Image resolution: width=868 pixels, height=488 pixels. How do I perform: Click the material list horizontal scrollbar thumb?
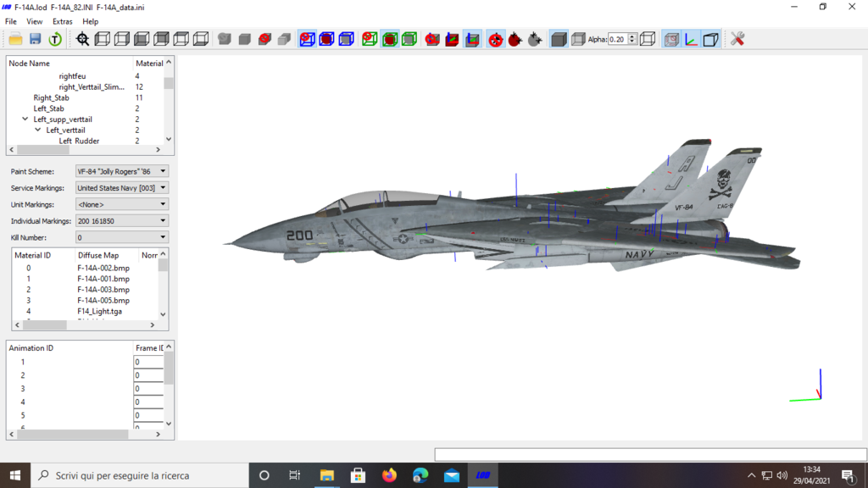45,325
